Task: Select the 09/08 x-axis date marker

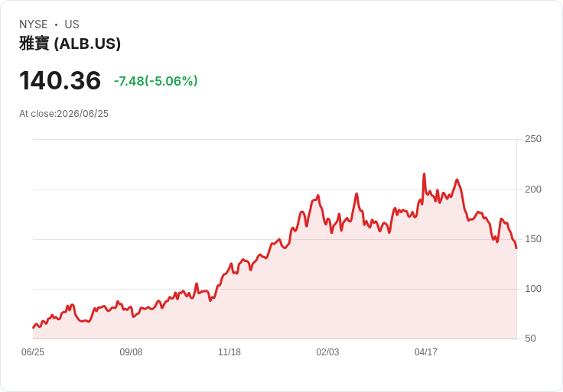Action: [131, 352]
